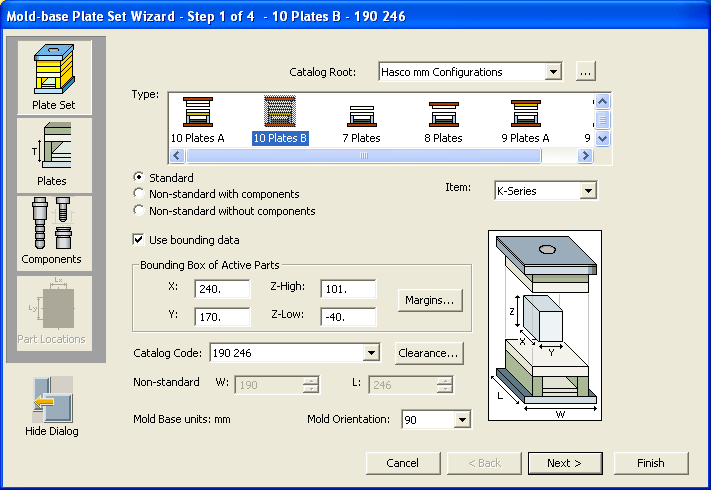Open the Item K-Series dropdown

587,190
